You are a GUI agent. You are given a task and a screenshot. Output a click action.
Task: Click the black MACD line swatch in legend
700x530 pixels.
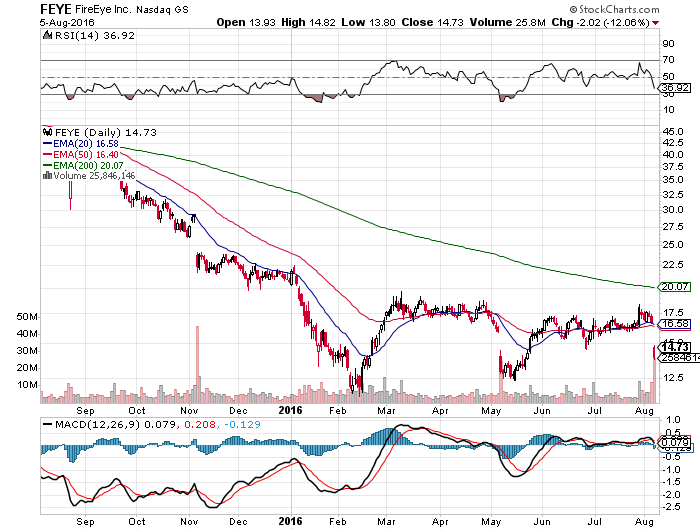click(x=47, y=425)
